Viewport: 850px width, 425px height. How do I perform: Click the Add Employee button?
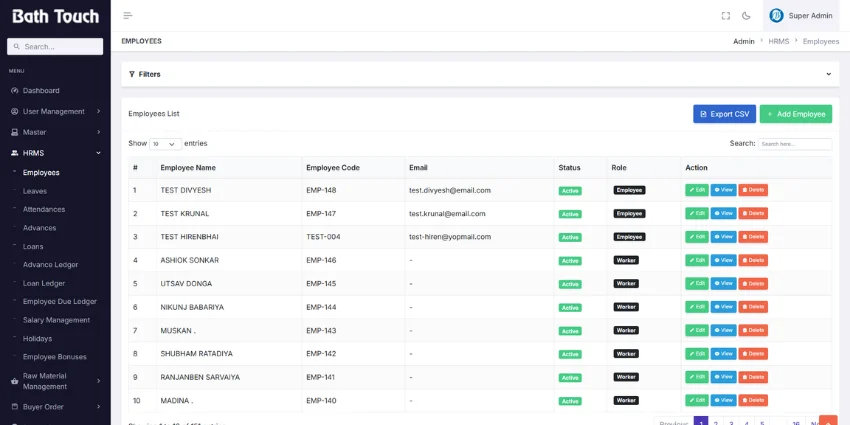796,114
